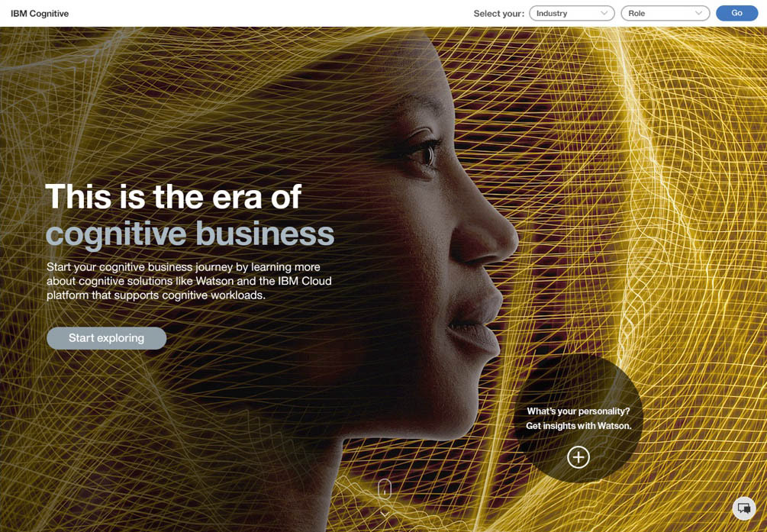Viewport: 767px width, 532px height.
Task: Click the Start exploring button
Action: [107, 338]
